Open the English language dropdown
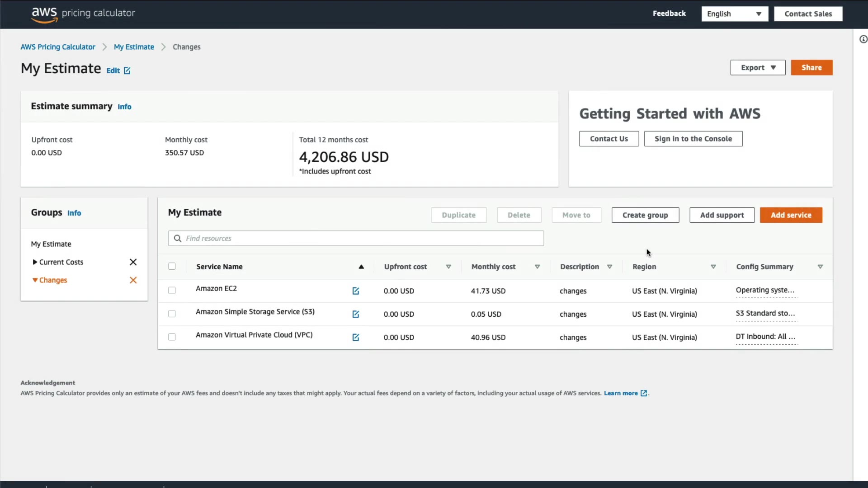Screen dimensions: 868x488 [x=734, y=14]
